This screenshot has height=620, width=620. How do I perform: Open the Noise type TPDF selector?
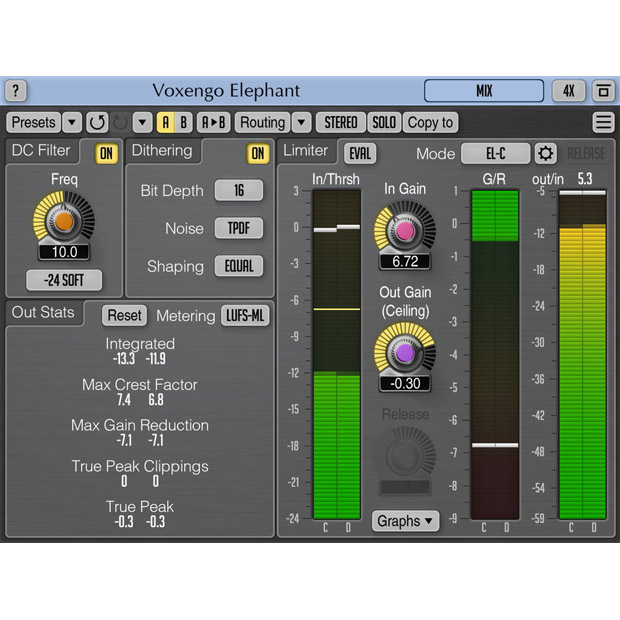click(239, 228)
